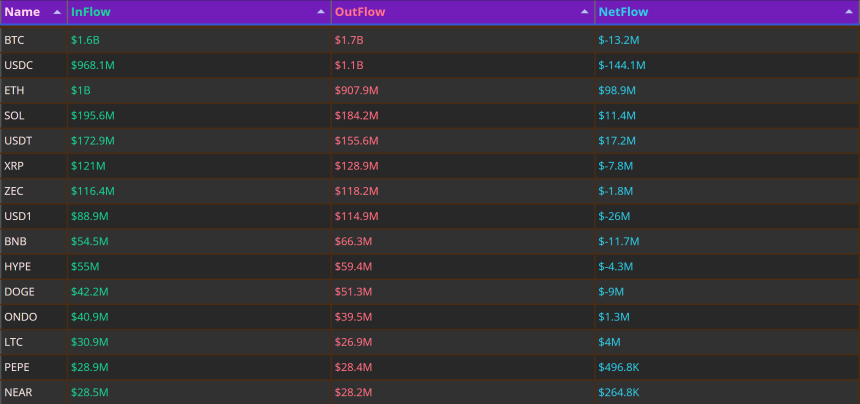Click ETH outflow value $907.9M
860x404 pixels.
[357, 90]
